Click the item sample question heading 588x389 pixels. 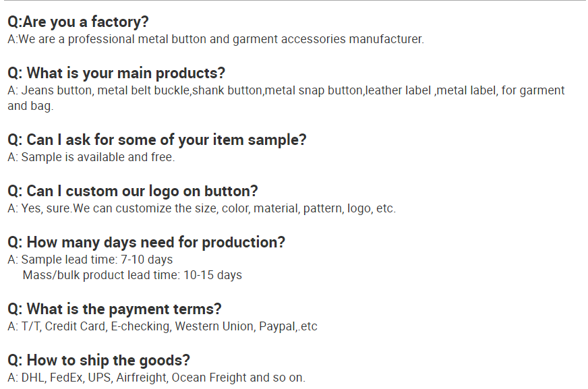(156, 140)
